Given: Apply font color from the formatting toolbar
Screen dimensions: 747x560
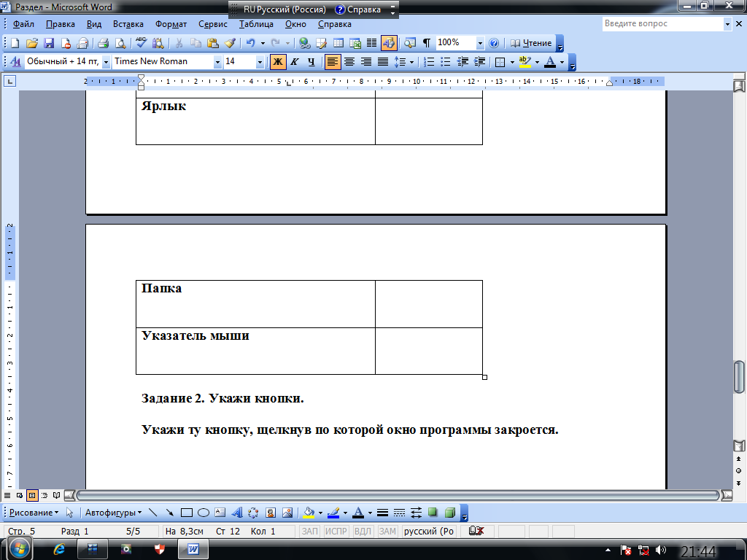Looking at the screenshot, I should pyautogui.click(x=550, y=61).
